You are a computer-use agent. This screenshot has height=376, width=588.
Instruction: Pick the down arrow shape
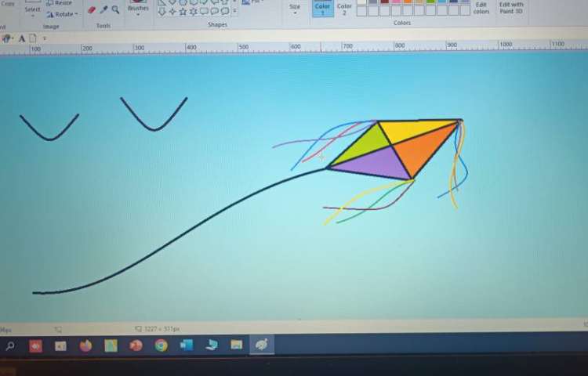[162, 12]
